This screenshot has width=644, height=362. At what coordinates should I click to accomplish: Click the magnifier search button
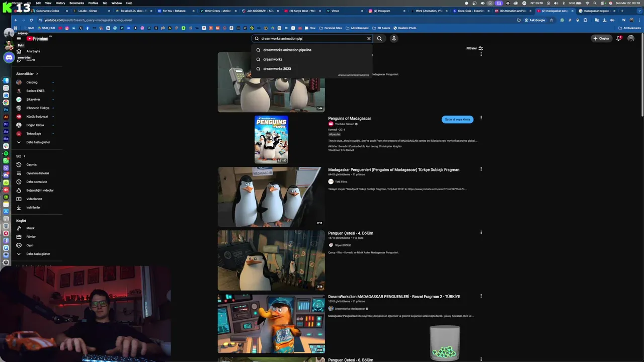pos(380,38)
